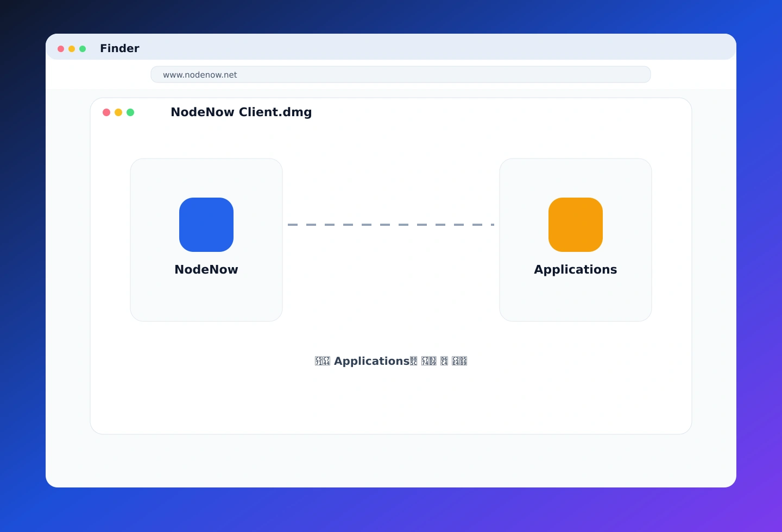Viewport: 782px width, 532px height.
Task: Click the Finder title text
Action: pyautogui.click(x=119, y=48)
